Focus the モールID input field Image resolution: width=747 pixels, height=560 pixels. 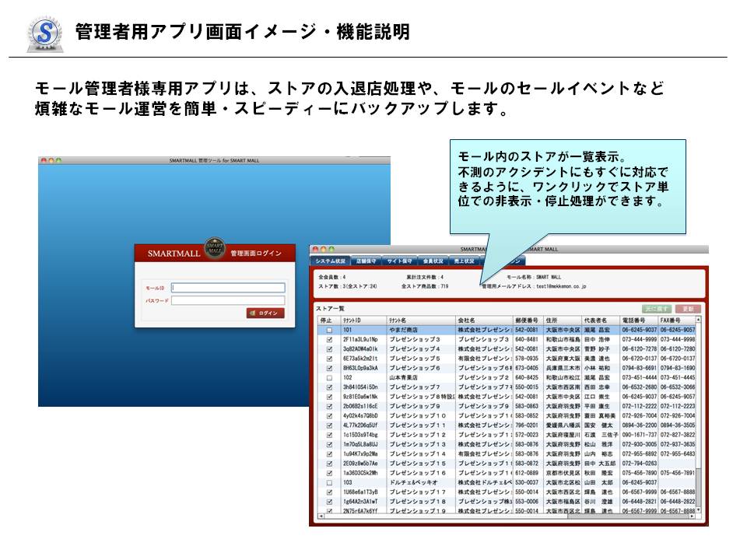point(228,288)
